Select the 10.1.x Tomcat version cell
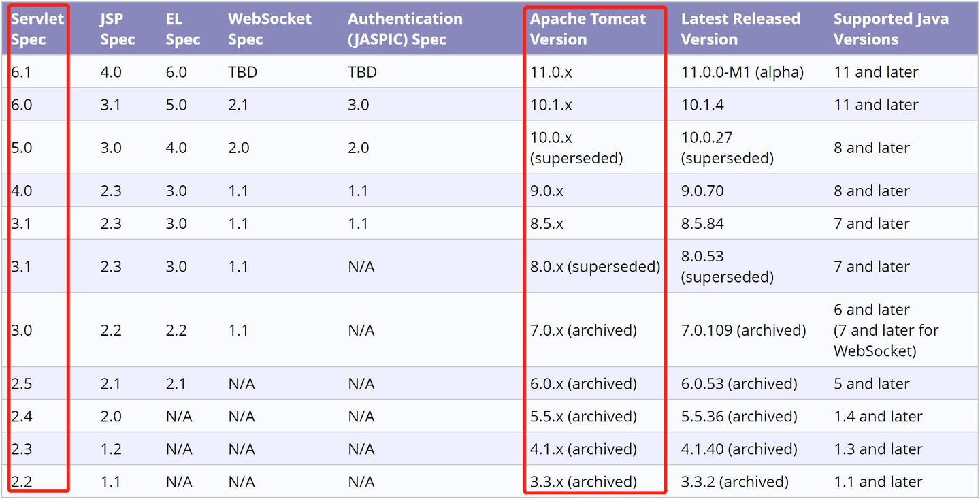The width and height of the screenshot is (980, 499). click(x=551, y=105)
